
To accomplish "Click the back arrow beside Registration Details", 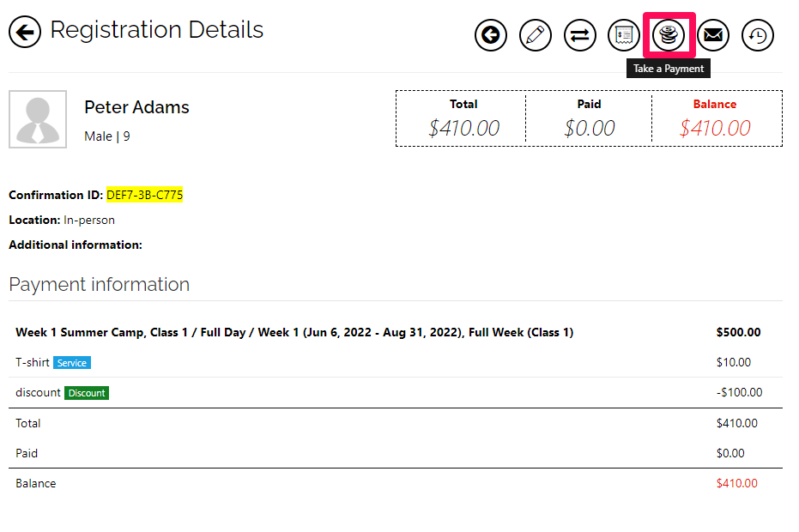I will (24, 32).
